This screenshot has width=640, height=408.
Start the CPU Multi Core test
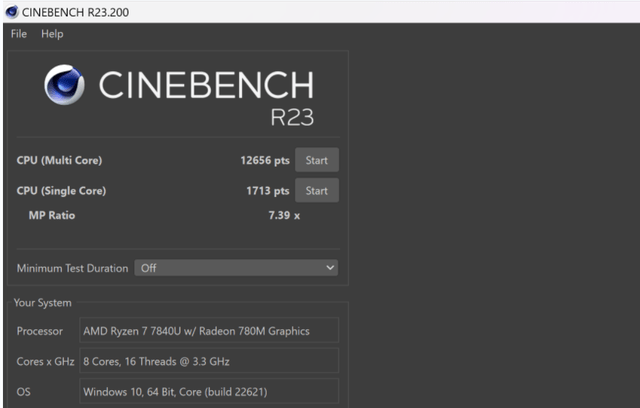(317, 160)
